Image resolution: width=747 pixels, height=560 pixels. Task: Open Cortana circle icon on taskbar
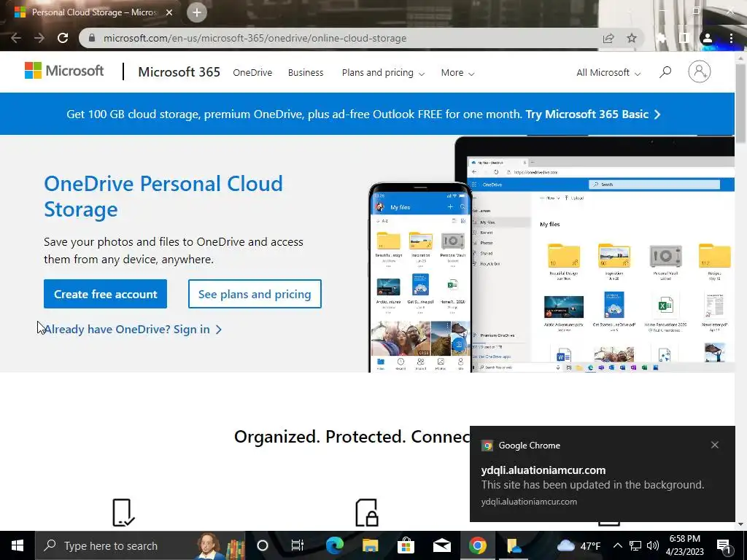(x=263, y=545)
